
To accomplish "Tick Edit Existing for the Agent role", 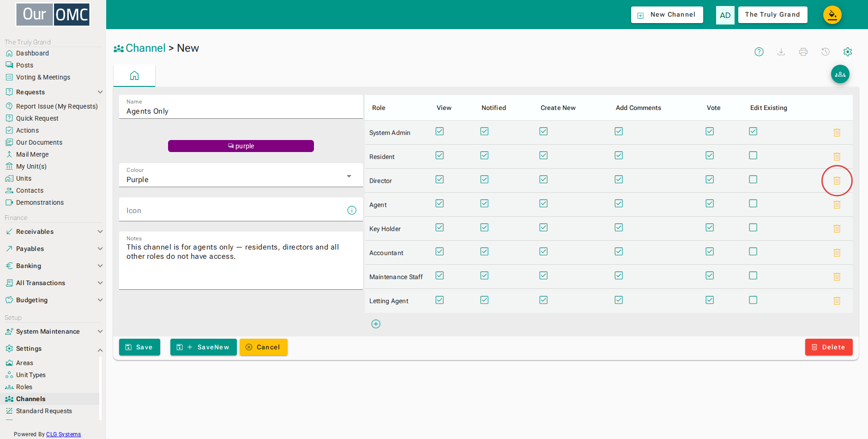I will (x=753, y=203).
